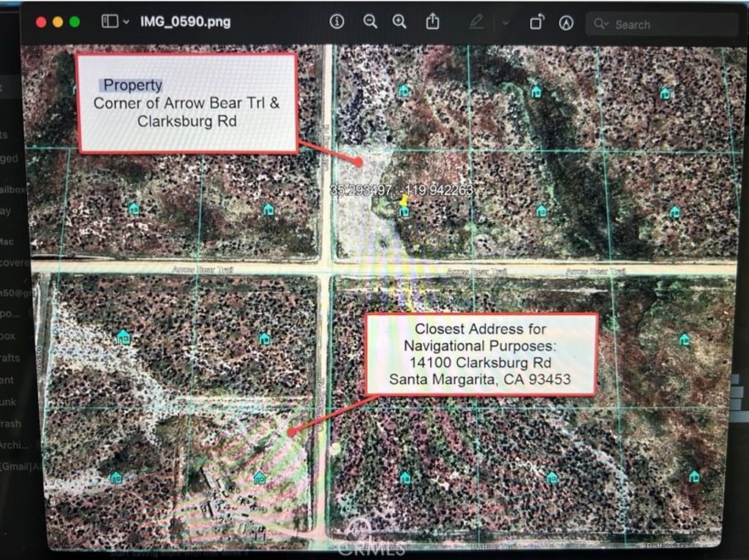Show the Markup toolbar with pen icon
The width and height of the screenshot is (749, 560).
476,22
